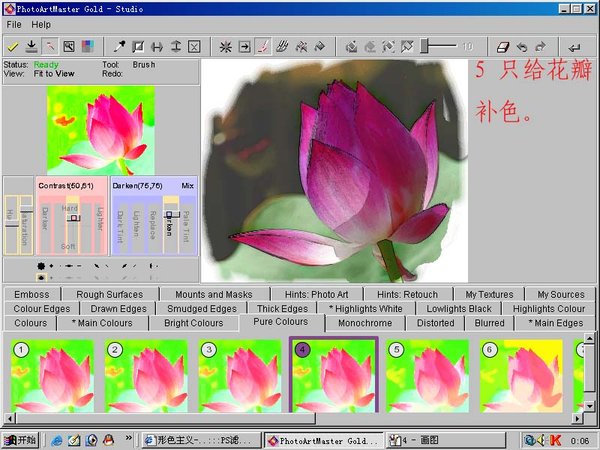Click the colored squares palette icon

[x=86, y=46]
